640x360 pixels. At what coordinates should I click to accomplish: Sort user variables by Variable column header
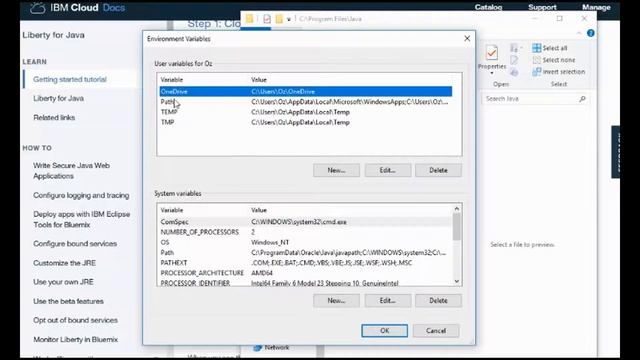tap(171, 80)
